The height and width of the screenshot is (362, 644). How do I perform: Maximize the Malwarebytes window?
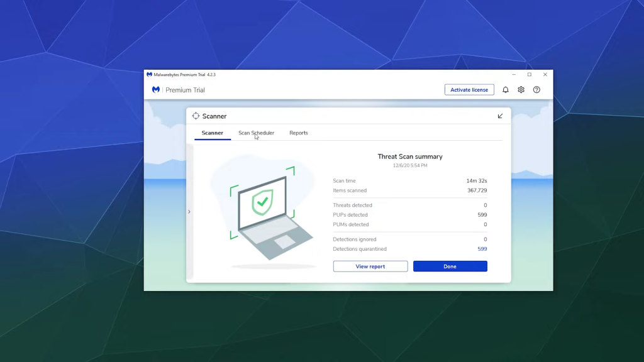pos(530,75)
